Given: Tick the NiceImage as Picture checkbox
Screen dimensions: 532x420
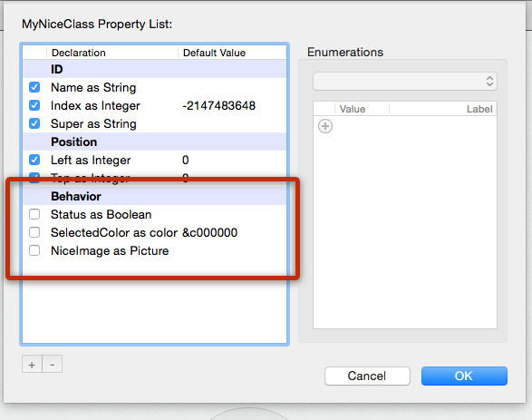Looking at the screenshot, I should tap(34, 250).
